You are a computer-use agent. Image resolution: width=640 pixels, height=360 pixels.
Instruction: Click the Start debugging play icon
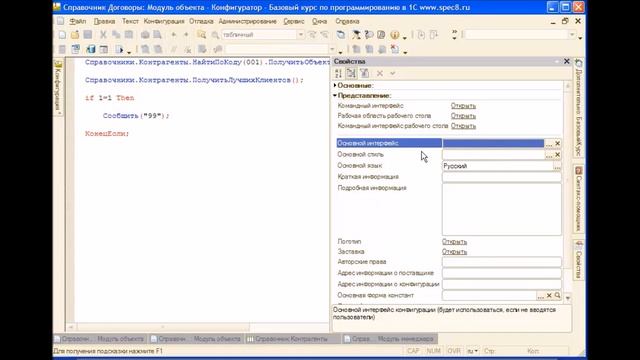(119, 50)
